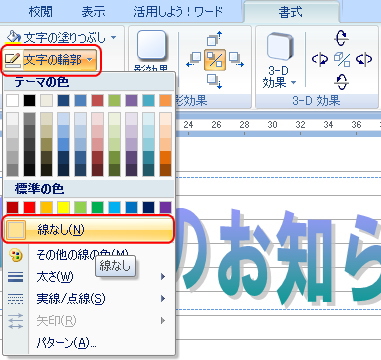381x360 pixels.
Task: Switch to the 校閲 tab
Action: pos(40,12)
